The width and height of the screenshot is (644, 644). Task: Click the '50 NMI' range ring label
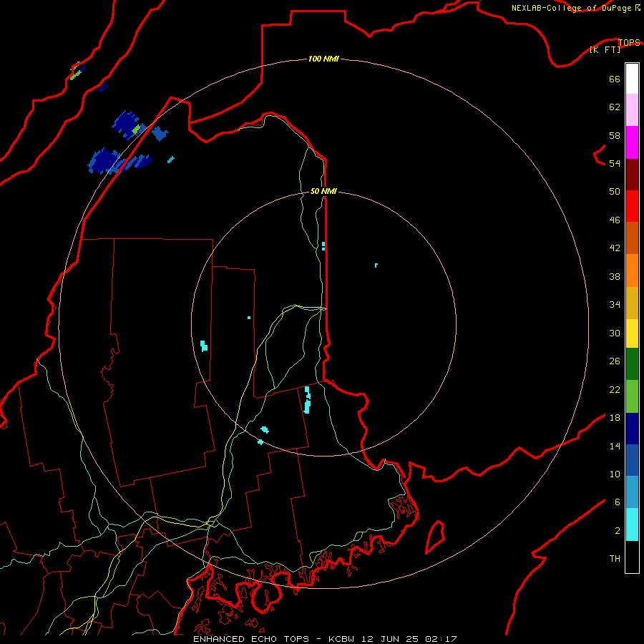click(x=323, y=191)
